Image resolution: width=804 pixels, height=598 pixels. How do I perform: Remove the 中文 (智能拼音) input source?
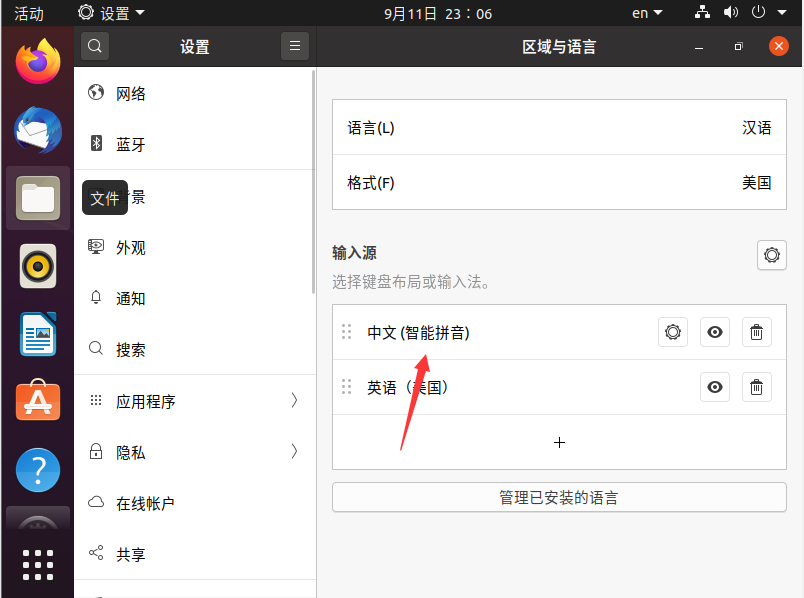coord(757,332)
